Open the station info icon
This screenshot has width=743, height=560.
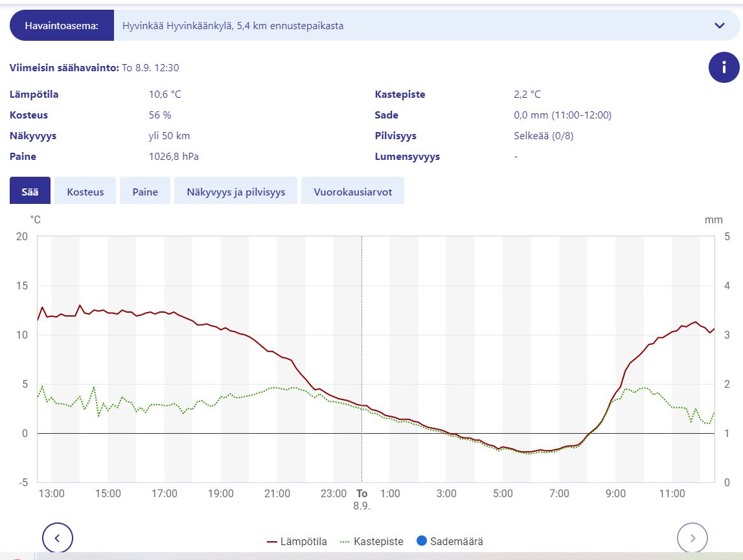(724, 67)
